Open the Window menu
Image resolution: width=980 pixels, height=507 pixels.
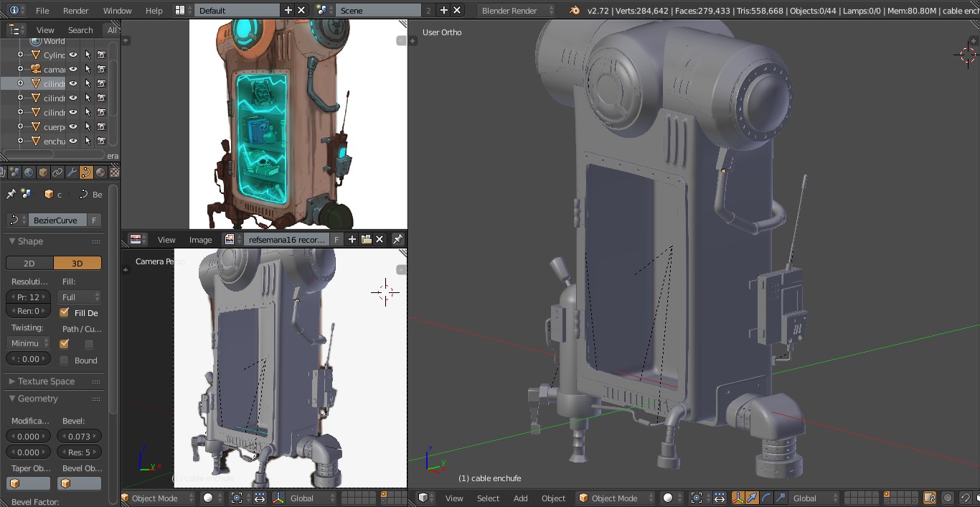point(117,10)
